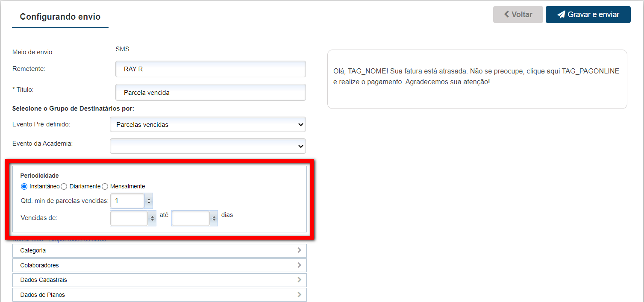This screenshot has width=644, height=302.
Task: Click the spinner on Qtd. min parcelas vencidas
Action: (149, 201)
